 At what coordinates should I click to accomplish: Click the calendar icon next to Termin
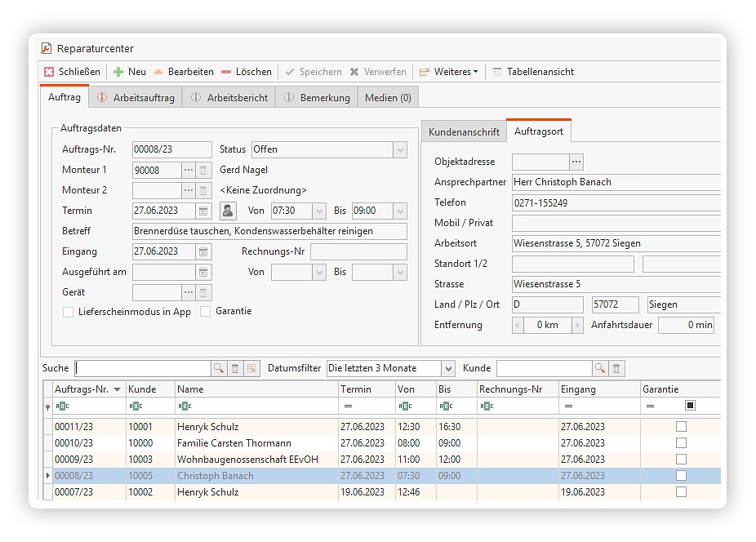pos(204,211)
